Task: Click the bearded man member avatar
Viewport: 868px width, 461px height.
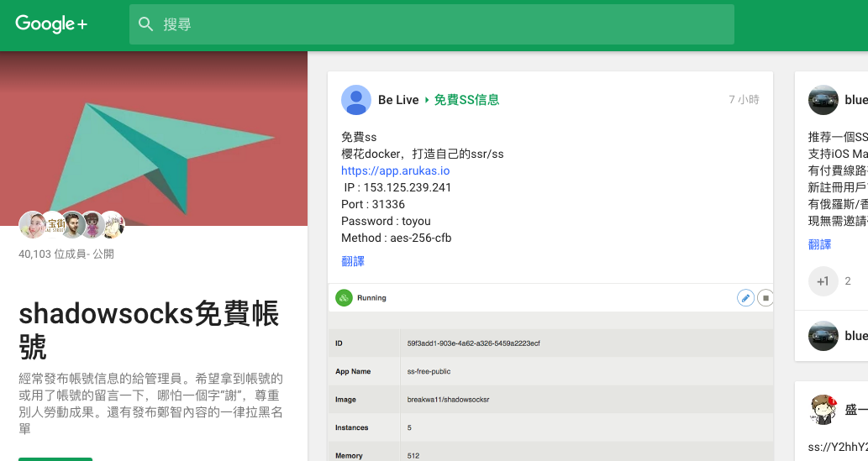Action: pos(72,225)
